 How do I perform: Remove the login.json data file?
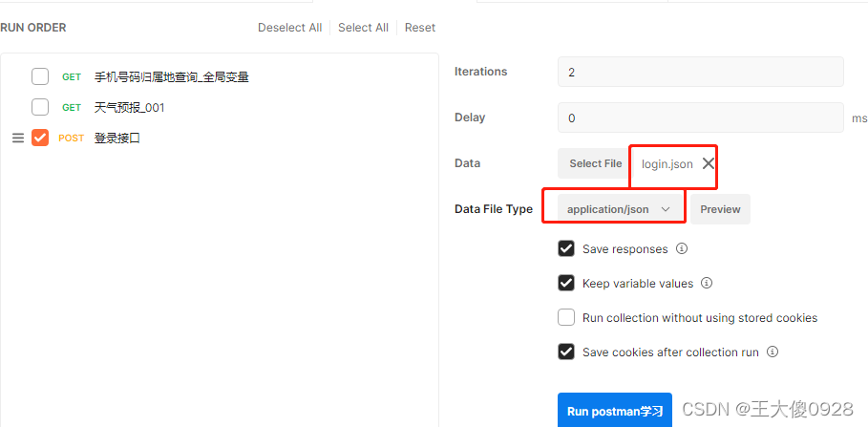point(708,163)
